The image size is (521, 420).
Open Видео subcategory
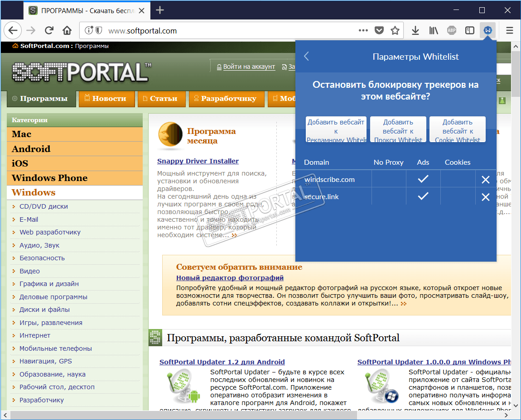[29, 271]
